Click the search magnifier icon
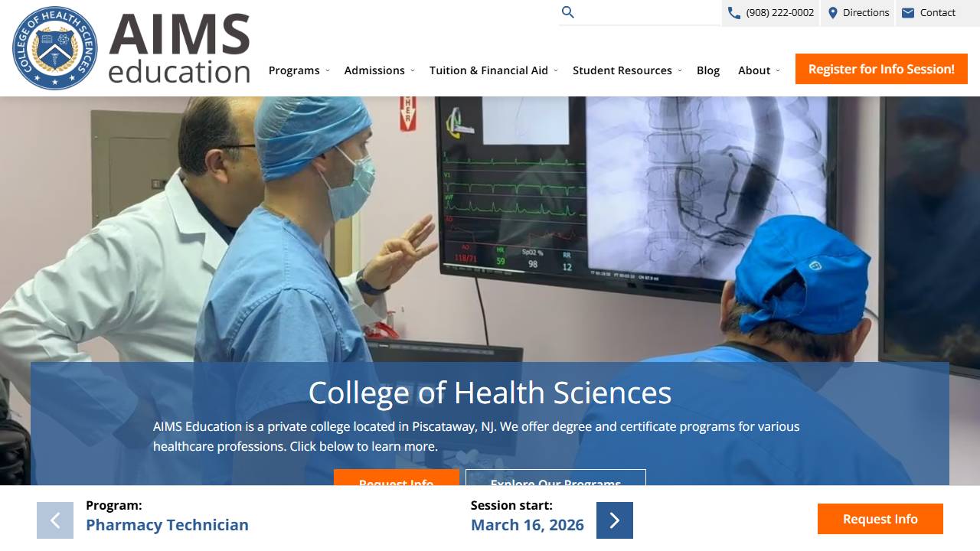Screen dimensions: 980x551 click(x=567, y=12)
